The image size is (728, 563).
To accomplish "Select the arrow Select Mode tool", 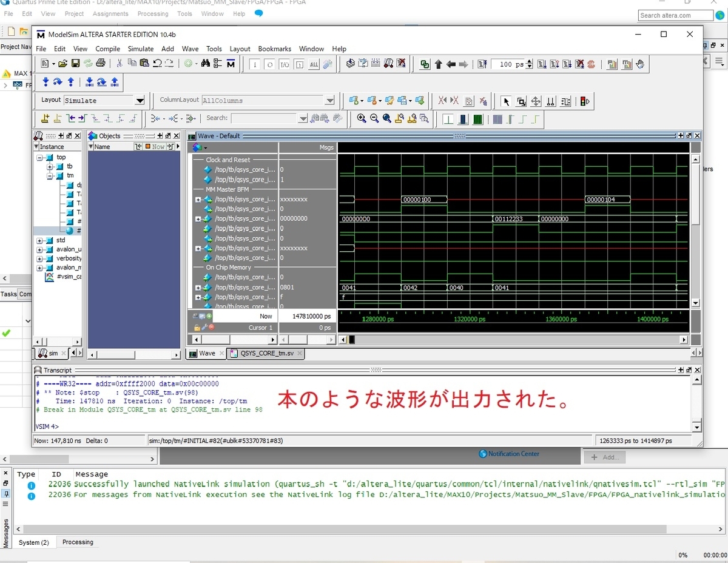I will pyautogui.click(x=507, y=101).
